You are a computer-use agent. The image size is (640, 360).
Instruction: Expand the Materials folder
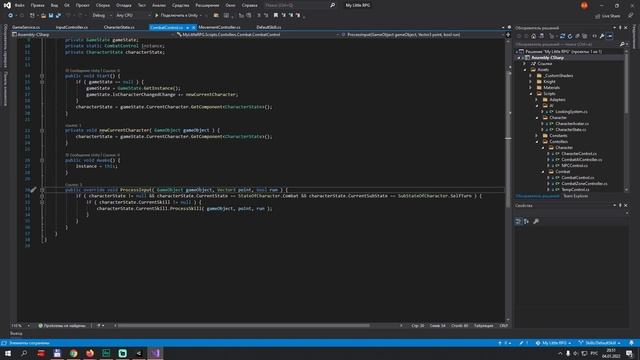click(x=531, y=88)
